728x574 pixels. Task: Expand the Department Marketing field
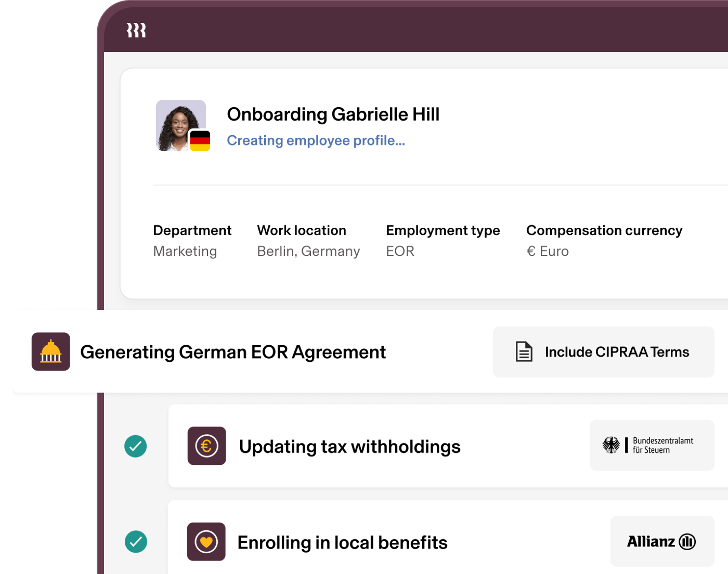[x=192, y=240]
